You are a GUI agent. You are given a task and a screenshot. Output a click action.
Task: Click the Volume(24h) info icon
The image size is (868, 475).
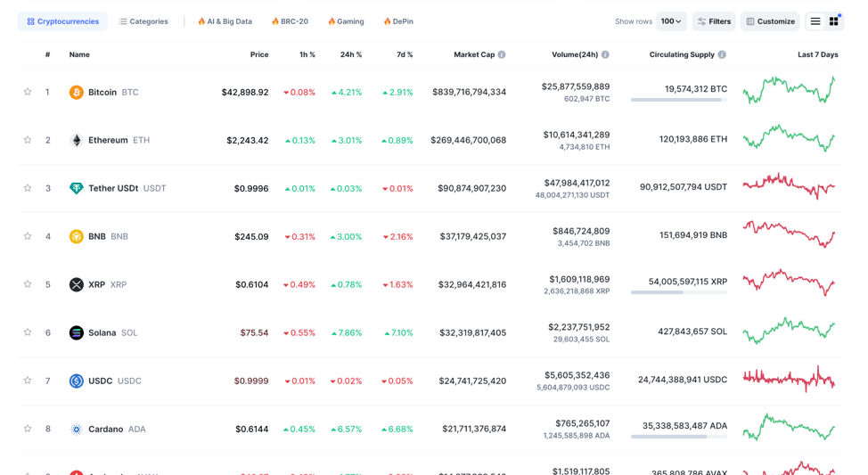(x=605, y=55)
